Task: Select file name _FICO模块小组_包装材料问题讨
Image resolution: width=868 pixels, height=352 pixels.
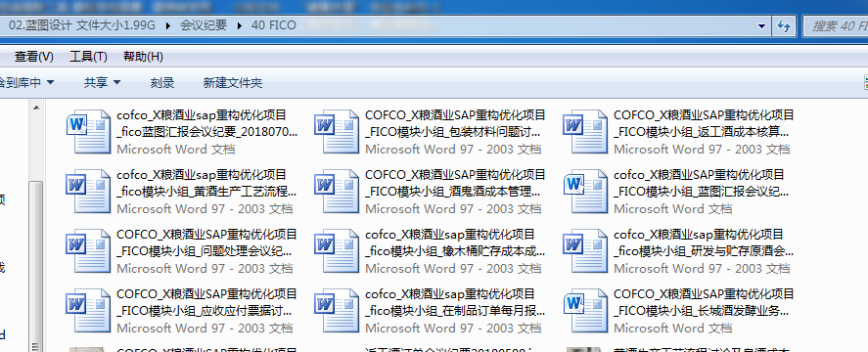Action: [x=453, y=132]
